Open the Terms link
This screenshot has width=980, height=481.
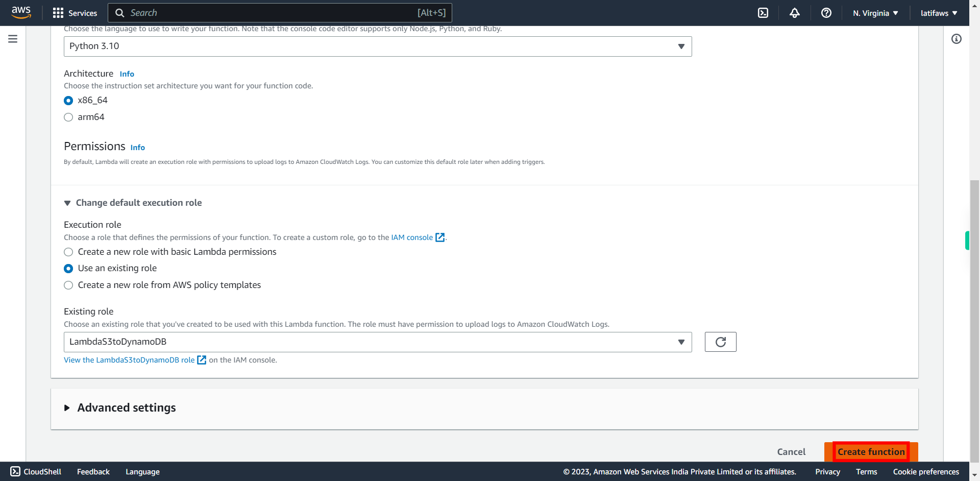pyautogui.click(x=867, y=472)
